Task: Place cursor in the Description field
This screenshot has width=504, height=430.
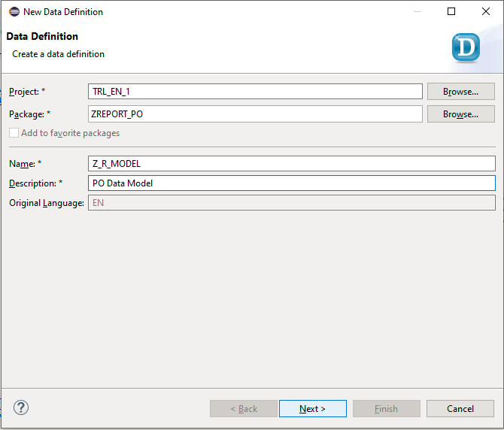Action: [292, 183]
